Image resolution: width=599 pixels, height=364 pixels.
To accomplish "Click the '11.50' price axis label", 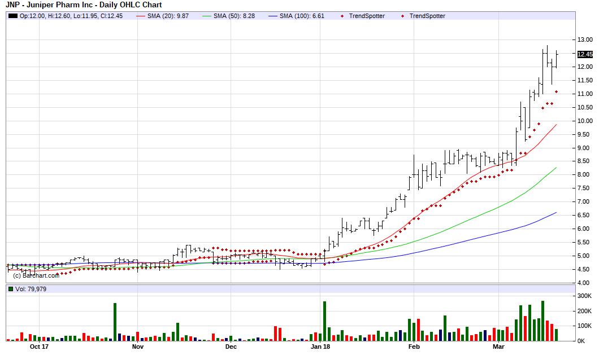I will click(585, 81).
